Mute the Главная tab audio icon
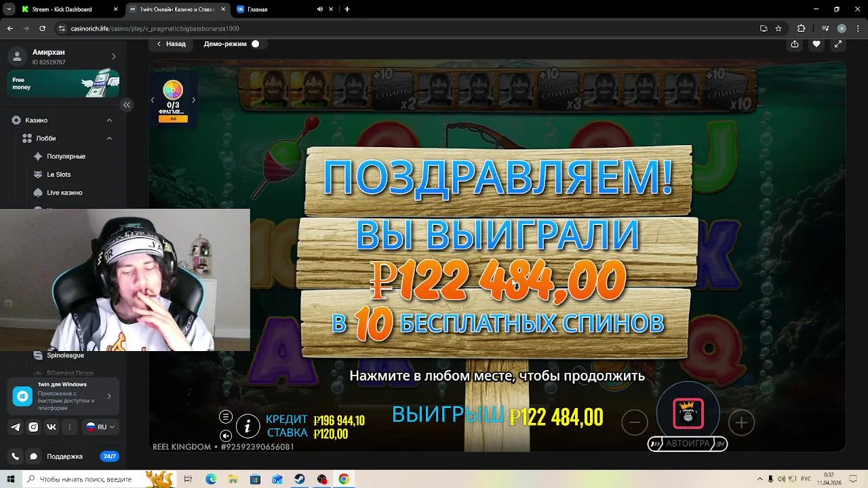The width and height of the screenshot is (868, 488). [x=320, y=9]
